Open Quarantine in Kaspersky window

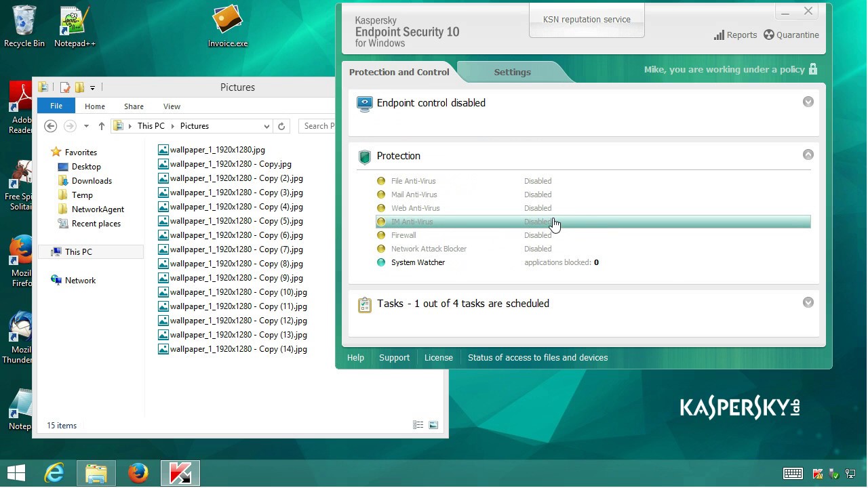(791, 35)
